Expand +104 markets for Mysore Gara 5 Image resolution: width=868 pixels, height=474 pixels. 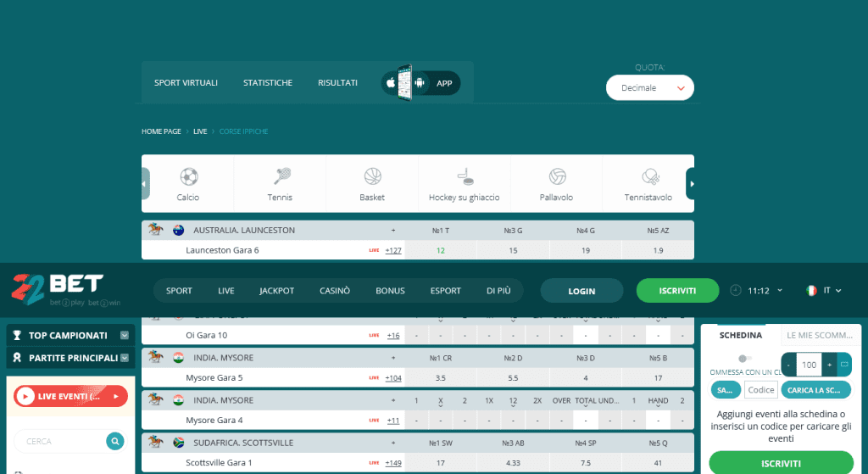393,378
